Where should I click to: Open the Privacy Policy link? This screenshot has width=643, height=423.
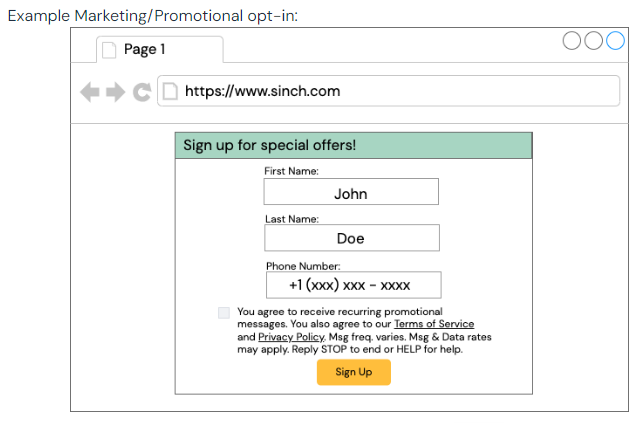pos(291,337)
